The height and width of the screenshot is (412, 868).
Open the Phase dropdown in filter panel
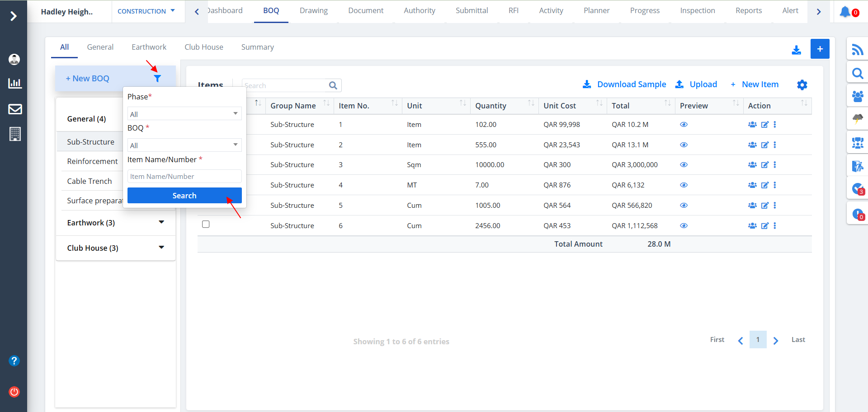pyautogui.click(x=184, y=114)
